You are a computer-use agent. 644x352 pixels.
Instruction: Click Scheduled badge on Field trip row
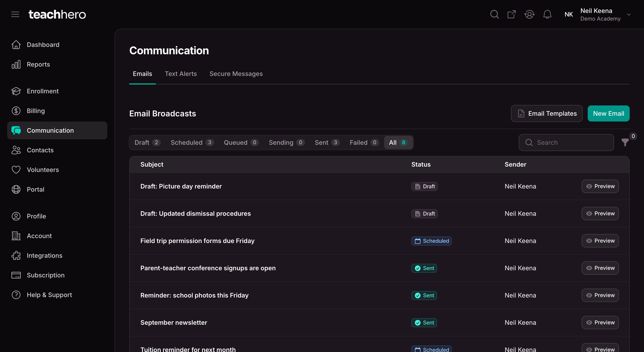click(x=431, y=241)
